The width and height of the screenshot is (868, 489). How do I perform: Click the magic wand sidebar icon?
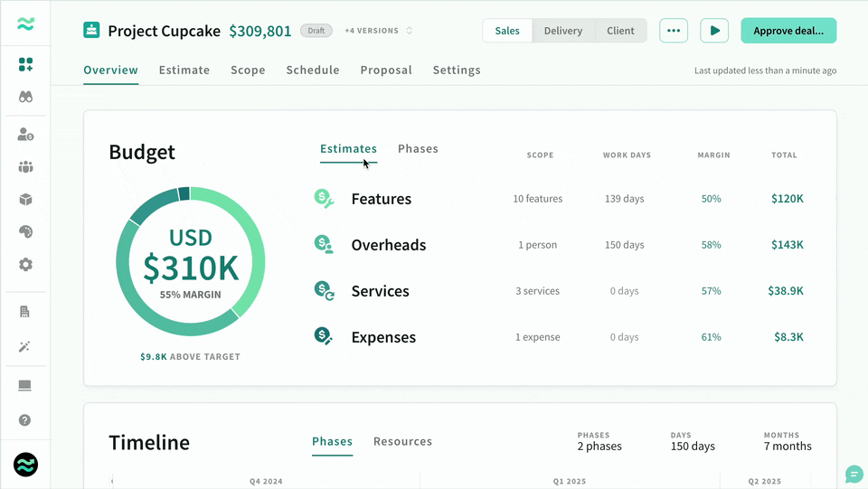[25, 347]
